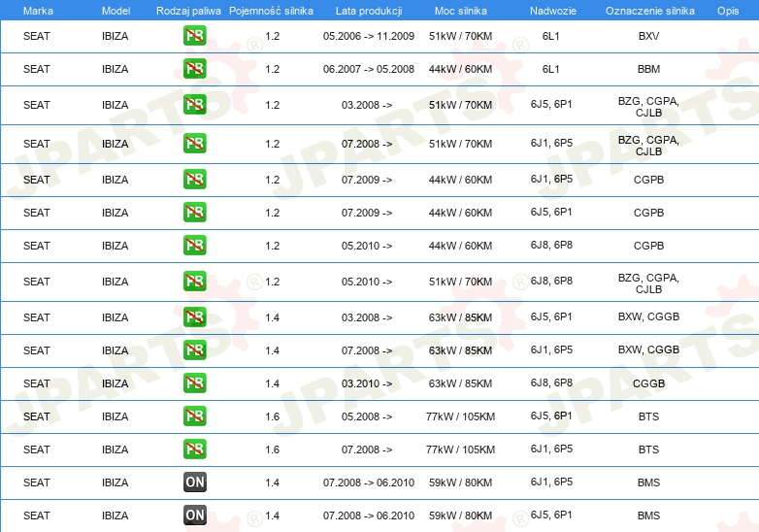Click petrol icon in 1.6 07.2008 BTS row

(x=194, y=449)
